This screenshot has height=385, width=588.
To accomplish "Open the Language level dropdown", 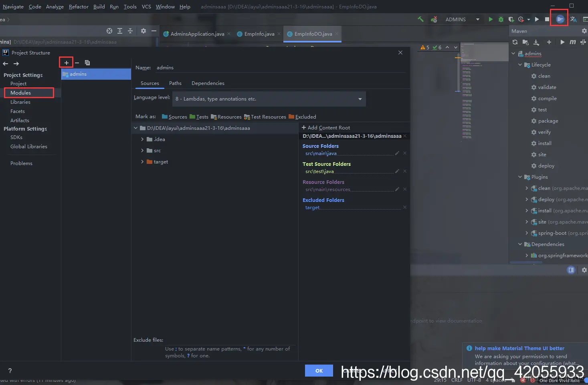I will 269,99.
